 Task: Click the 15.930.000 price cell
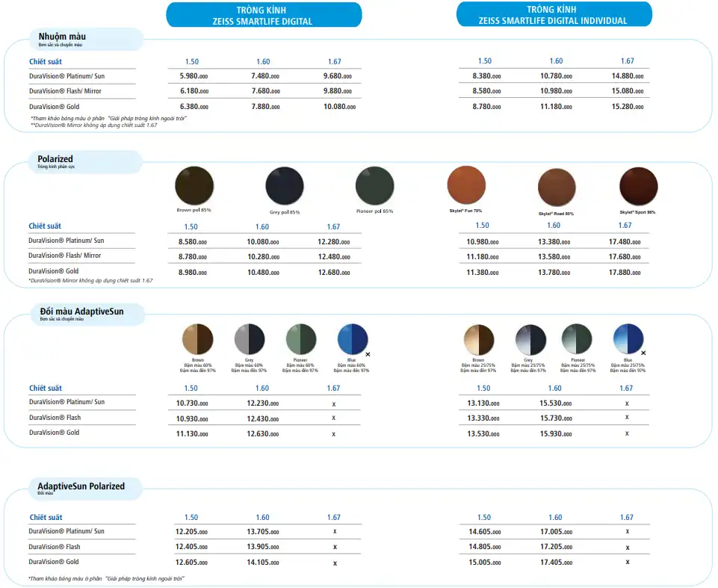(x=556, y=434)
